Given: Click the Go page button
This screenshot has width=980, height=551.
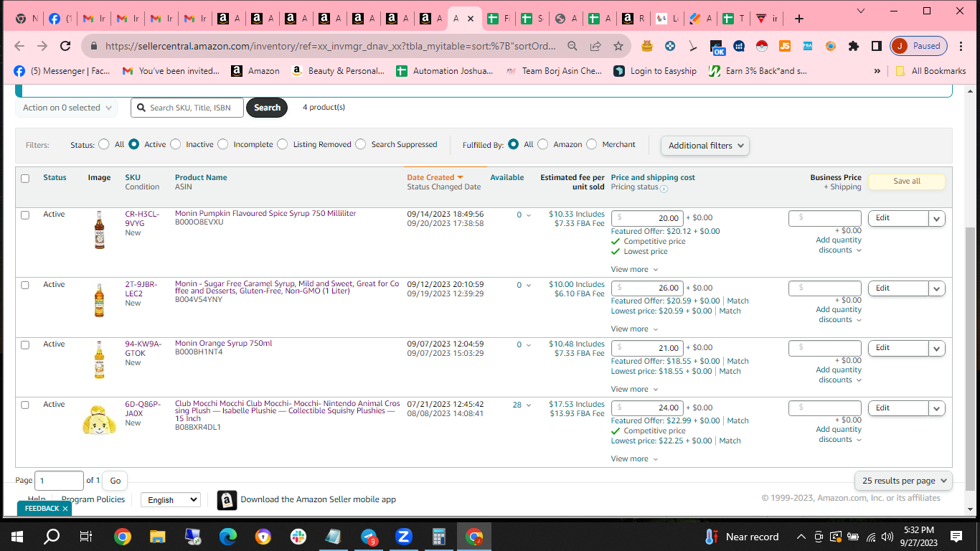Looking at the screenshot, I should pos(115,481).
